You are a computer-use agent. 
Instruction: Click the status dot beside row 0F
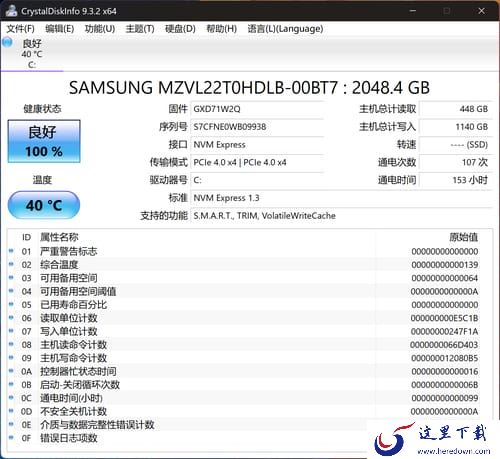pyautogui.click(x=11, y=437)
